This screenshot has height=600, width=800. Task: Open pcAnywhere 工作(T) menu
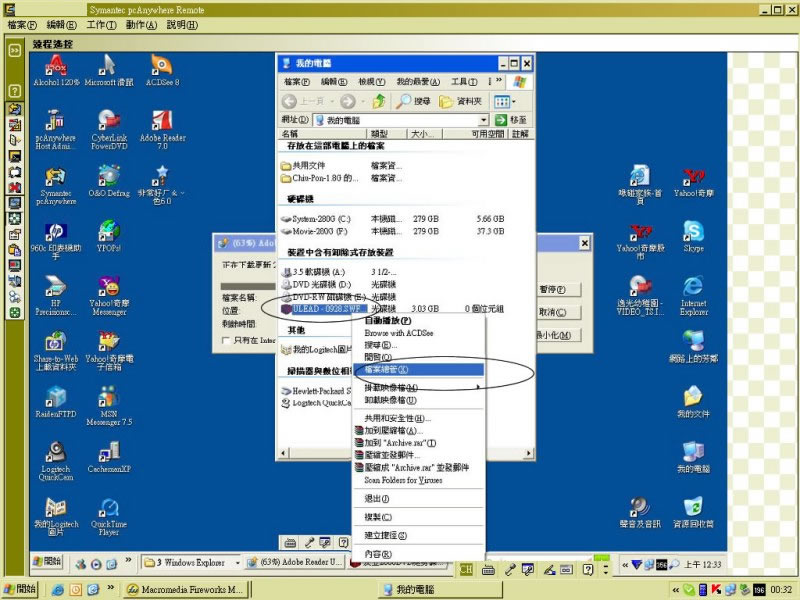(102, 24)
